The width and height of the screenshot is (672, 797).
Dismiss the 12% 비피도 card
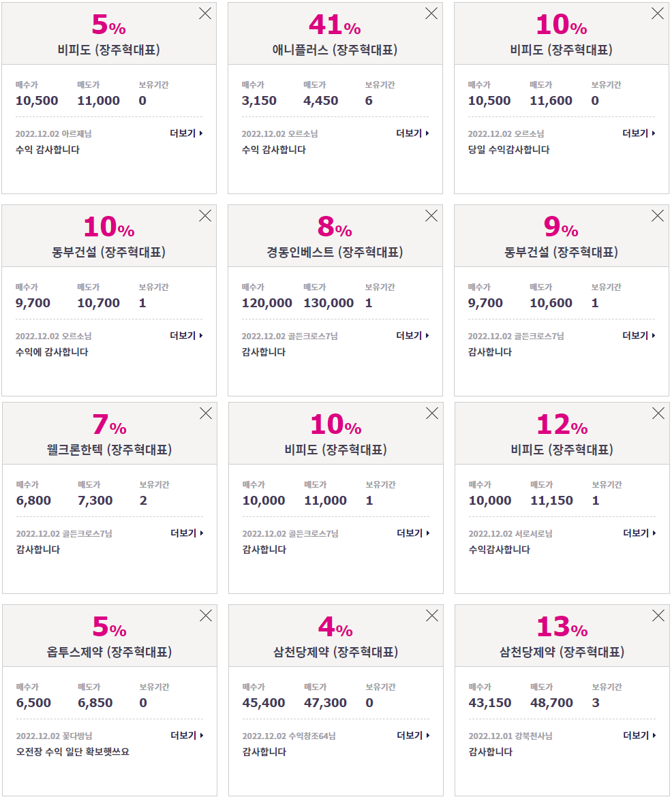point(658,413)
